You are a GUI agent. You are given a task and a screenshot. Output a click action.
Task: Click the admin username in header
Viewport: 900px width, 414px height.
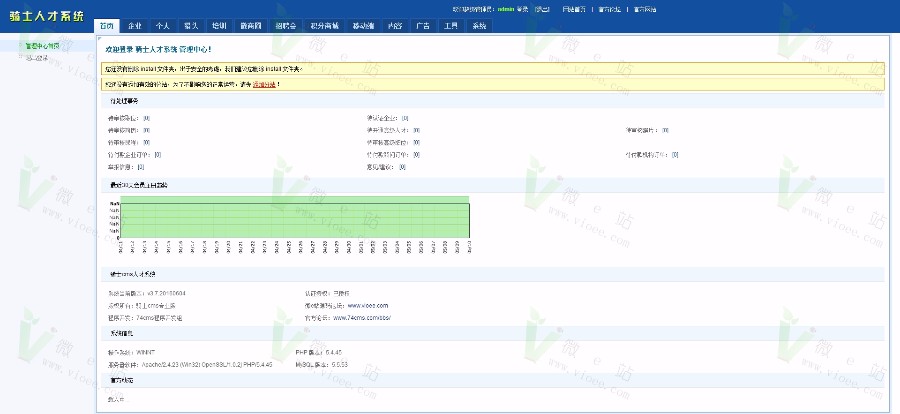click(505, 9)
